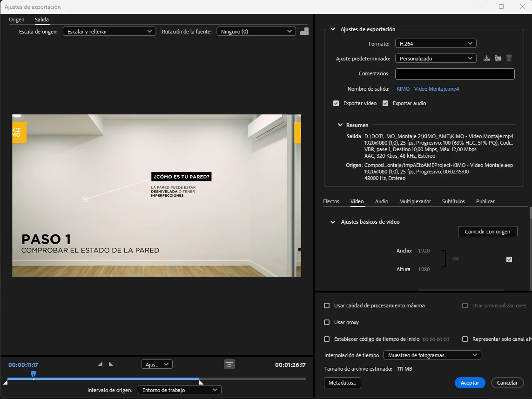Image resolution: width=532 pixels, height=399 pixels.
Task: Click the Ancho value 1.920
Action: click(424, 251)
